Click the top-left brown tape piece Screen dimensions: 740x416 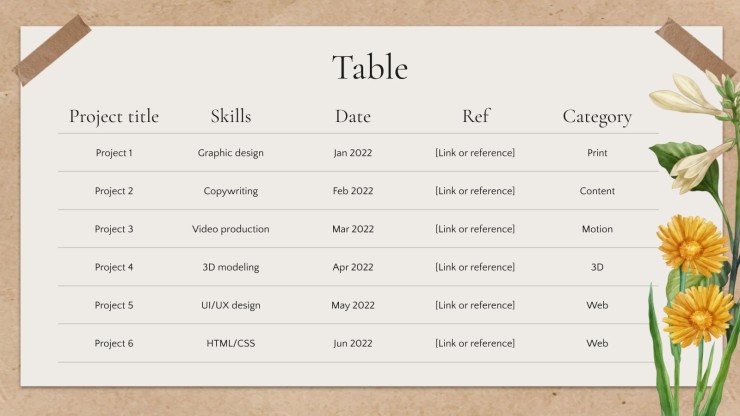(x=52, y=50)
